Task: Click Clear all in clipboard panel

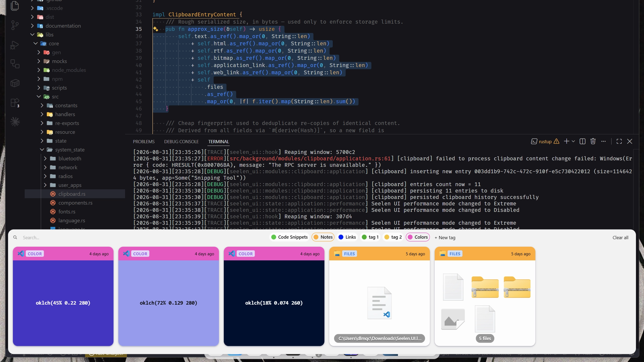Action: (x=620, y=238)
